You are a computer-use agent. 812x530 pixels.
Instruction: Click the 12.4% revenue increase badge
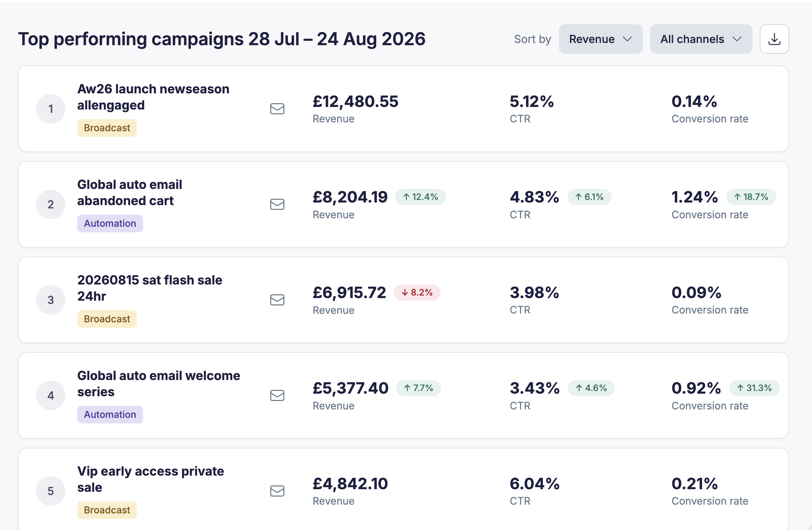coord(421,197)
